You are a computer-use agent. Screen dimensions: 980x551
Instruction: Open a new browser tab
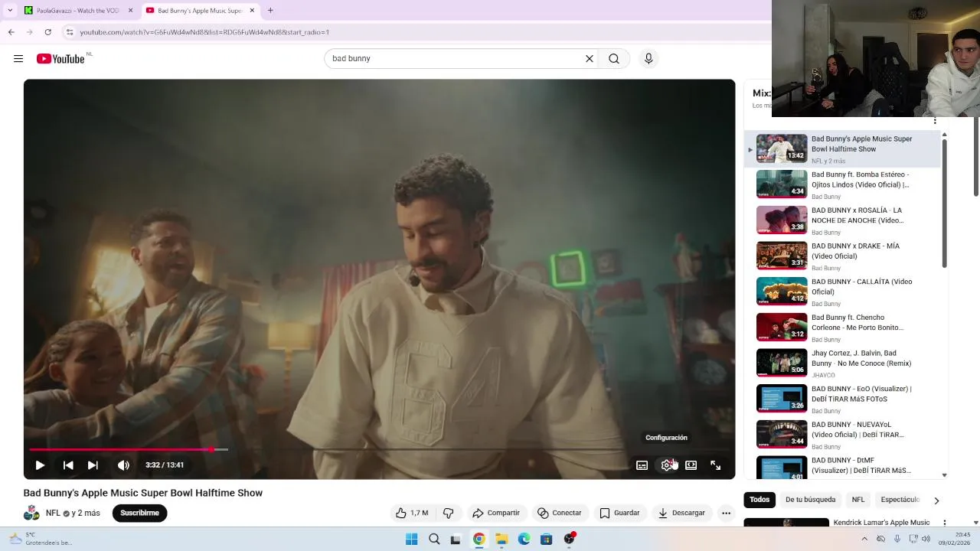pyautogui.click(x=270, y=11)
